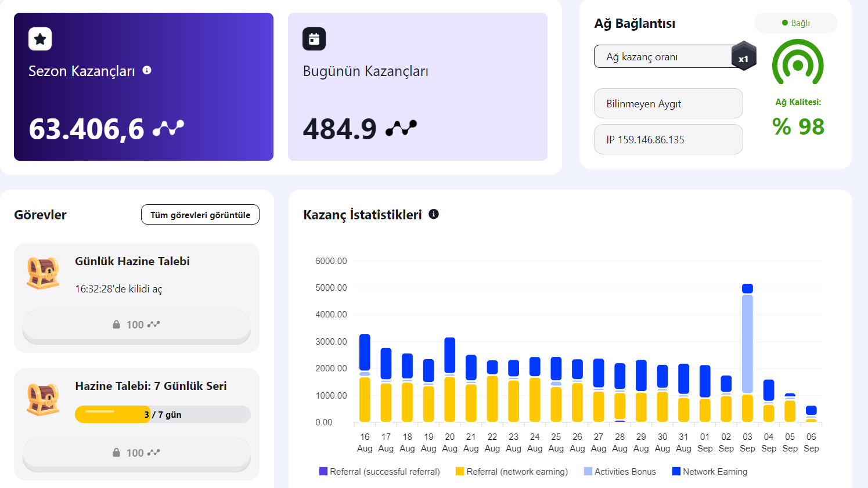Screen dimensions: 868x488
Task: Click locked 100 reward button for 7-day streak
Action: click(x=136, y=454)
